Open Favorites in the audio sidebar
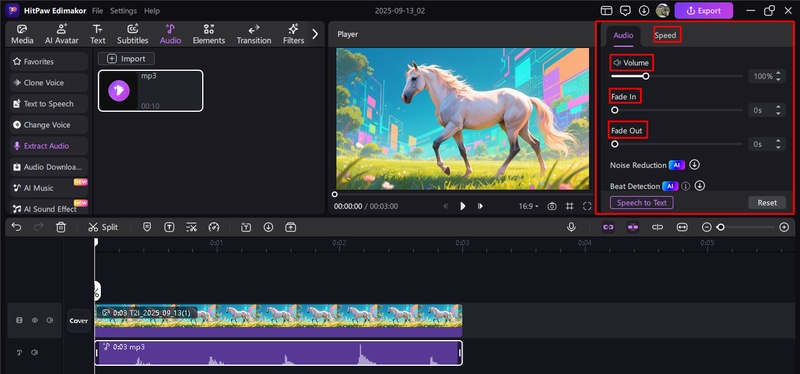 pyautogui.click(x=49, y=61)
